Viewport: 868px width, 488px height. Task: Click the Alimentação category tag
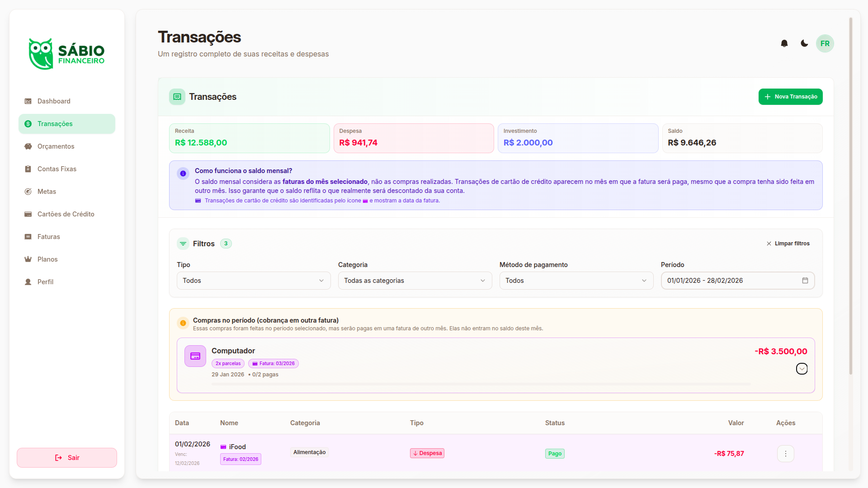309,452
